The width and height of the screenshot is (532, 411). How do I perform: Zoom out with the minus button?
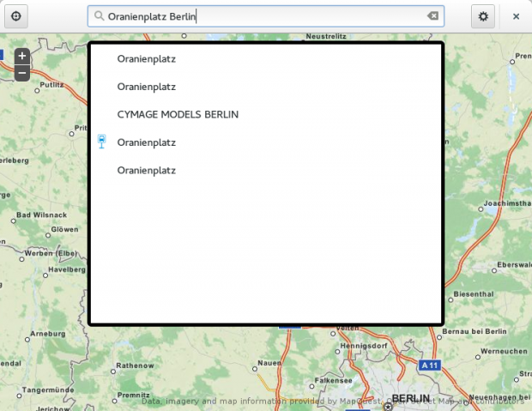[22, 73]
